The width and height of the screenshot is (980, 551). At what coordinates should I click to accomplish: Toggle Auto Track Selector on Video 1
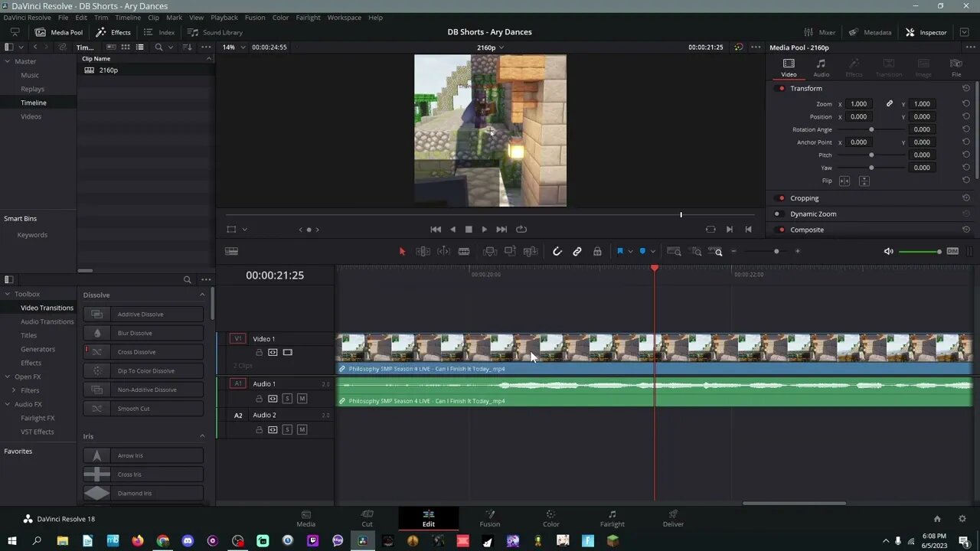click(x=273, y=353)
